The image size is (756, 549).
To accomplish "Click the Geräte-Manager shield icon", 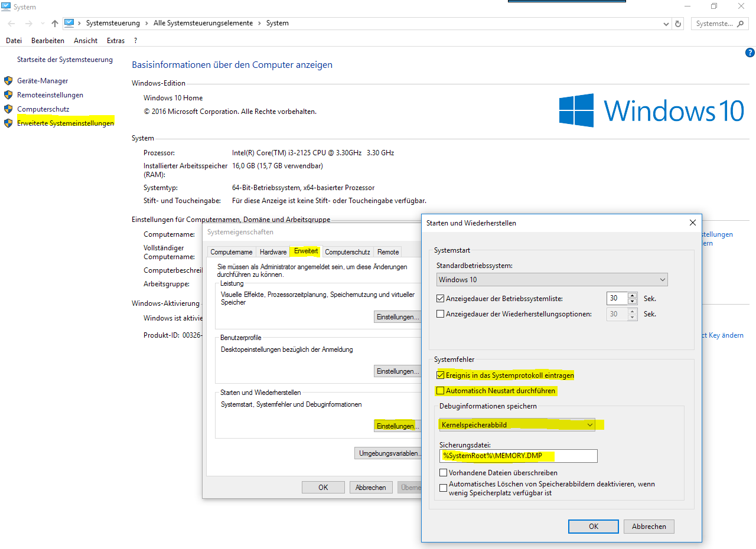I will tap(8, 81).
